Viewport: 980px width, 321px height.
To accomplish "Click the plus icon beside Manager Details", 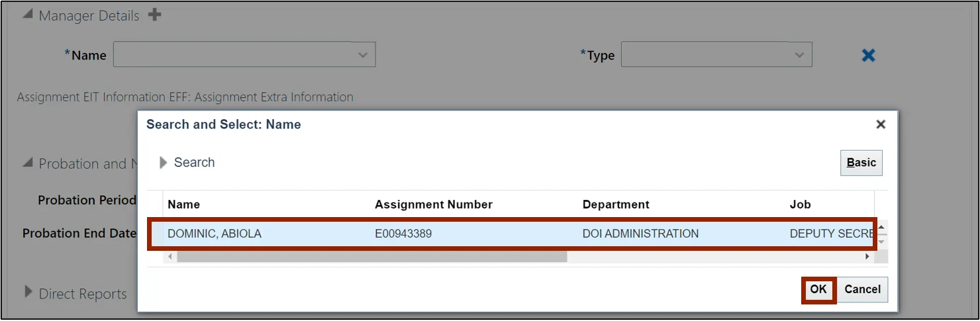I will (x=154, y=15).
